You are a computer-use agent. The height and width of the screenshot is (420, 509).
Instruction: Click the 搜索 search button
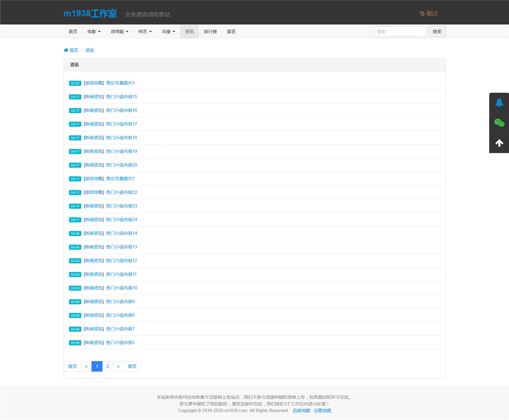point(437,31)
